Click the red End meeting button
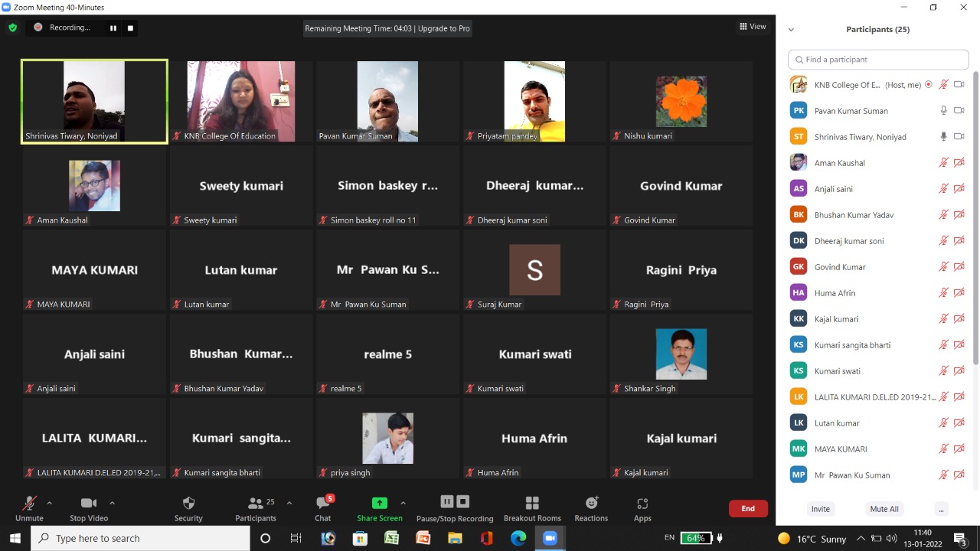Screen dimensions: 980x551 [748, 508]
